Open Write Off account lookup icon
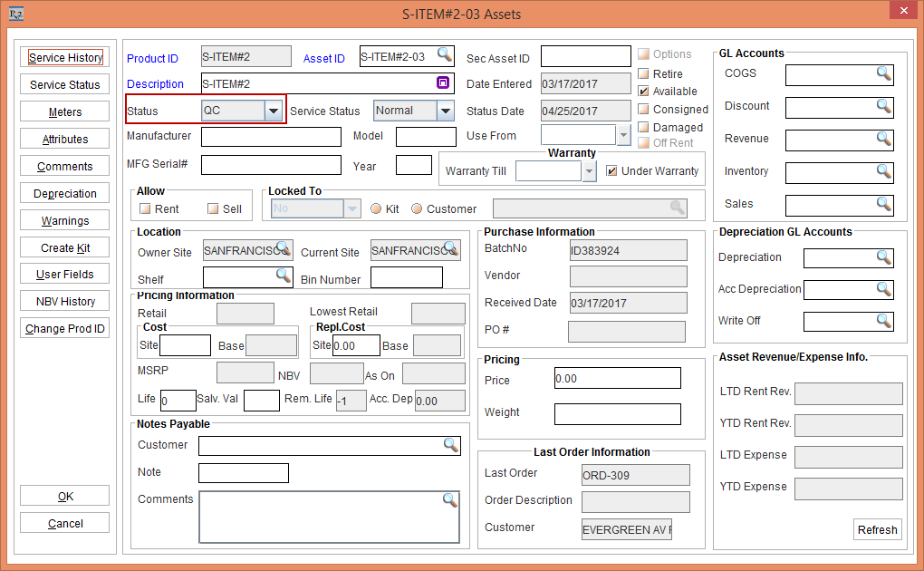Viewport: 924px width, 571px height. [x=884, y=321]
